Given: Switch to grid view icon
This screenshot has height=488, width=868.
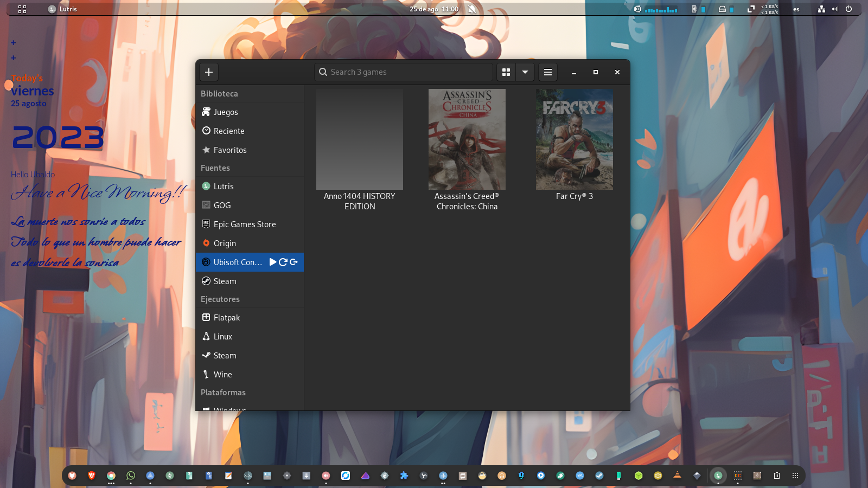Looking at the screenshot, I should pyautogui.click(x=506, y=72).
